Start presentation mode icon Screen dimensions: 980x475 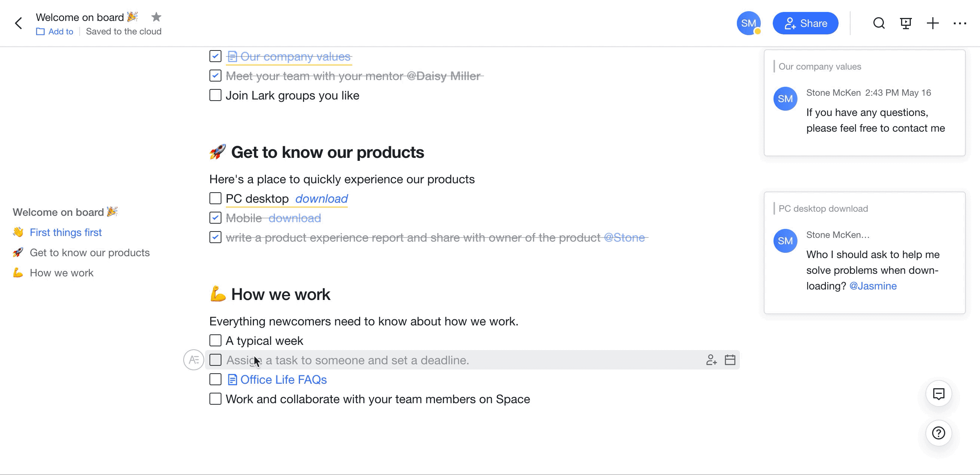tap(906, 23)
